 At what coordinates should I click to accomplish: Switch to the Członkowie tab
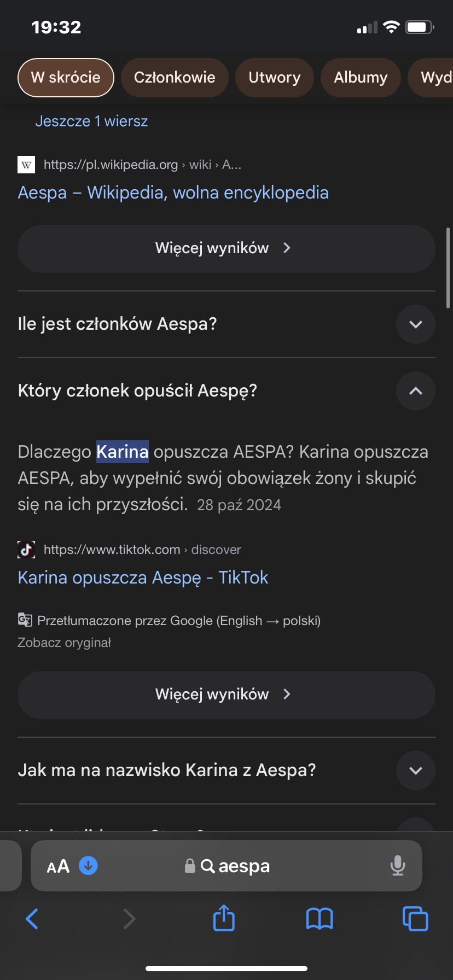pos(175,78)
